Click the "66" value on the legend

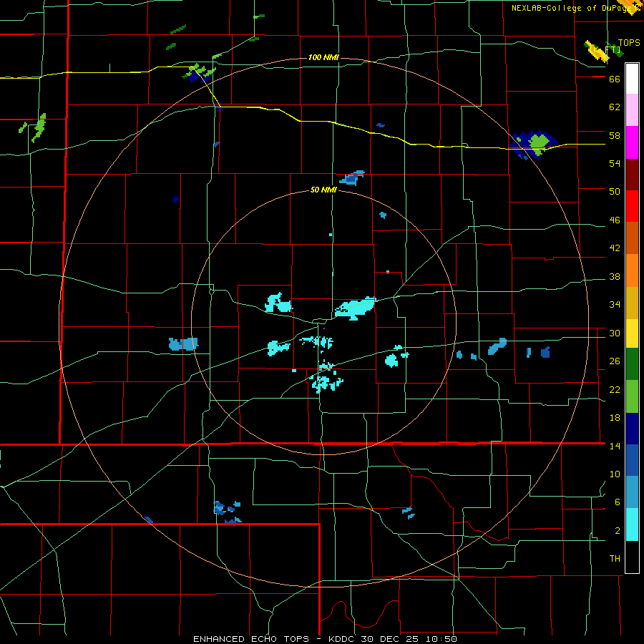pyautogui.click(x=615, y=79)
